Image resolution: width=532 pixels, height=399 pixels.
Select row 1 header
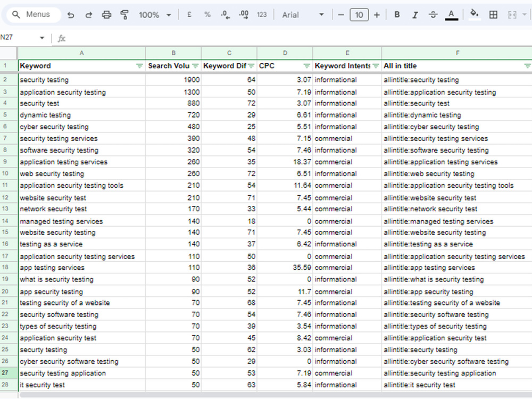tap(9, 65)
